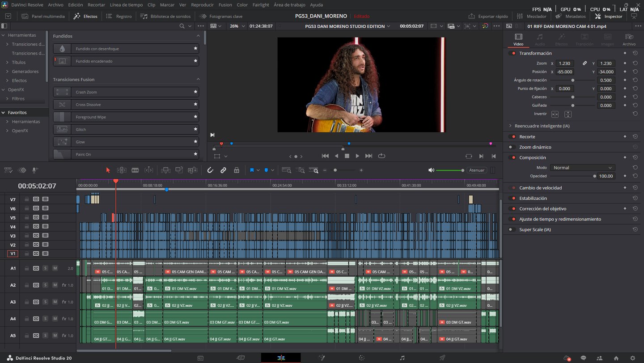Open the Fairlight page music note icon
This screenshot has height=363, width=644.
coord(402,358)
